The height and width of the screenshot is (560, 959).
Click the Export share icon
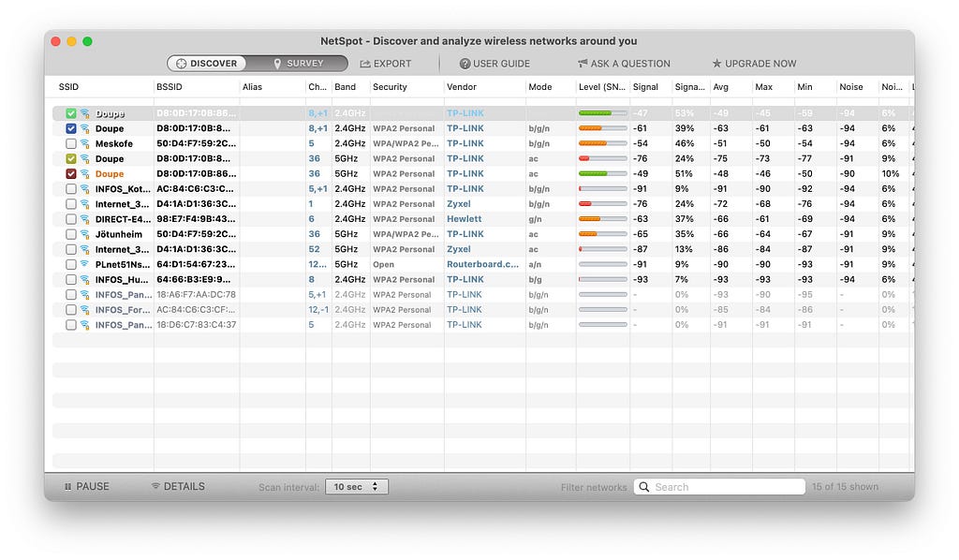[365, 64]
